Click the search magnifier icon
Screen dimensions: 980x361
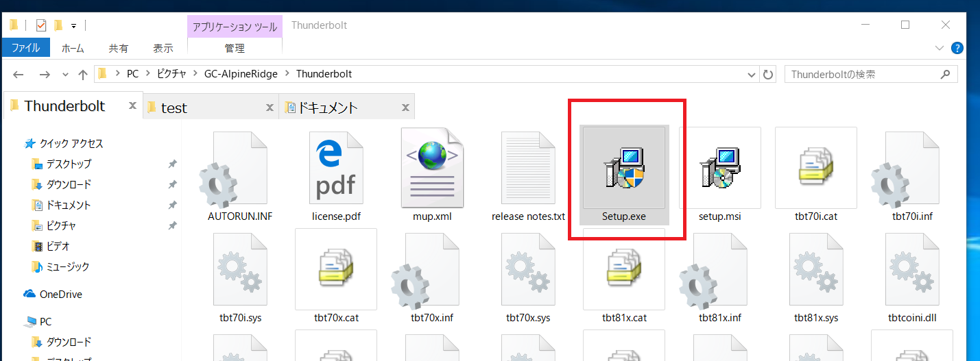tap(946, 74)
